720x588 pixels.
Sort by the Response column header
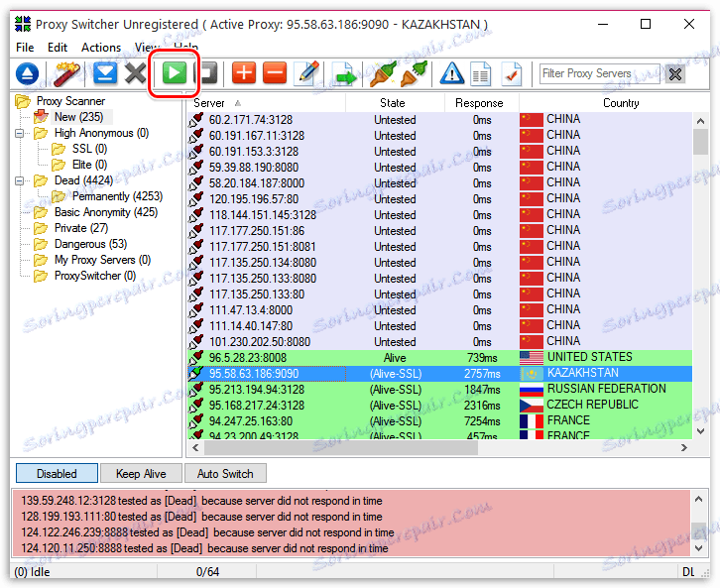point(481,103)
